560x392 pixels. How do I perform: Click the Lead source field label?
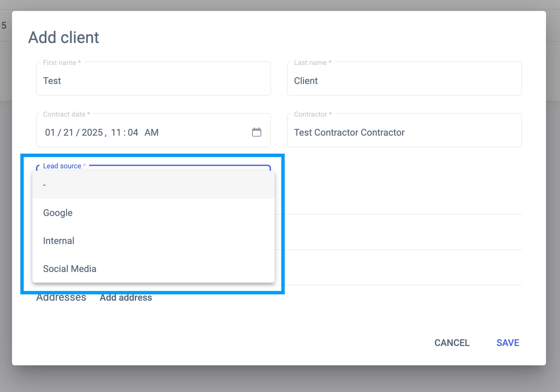(62, 166)
